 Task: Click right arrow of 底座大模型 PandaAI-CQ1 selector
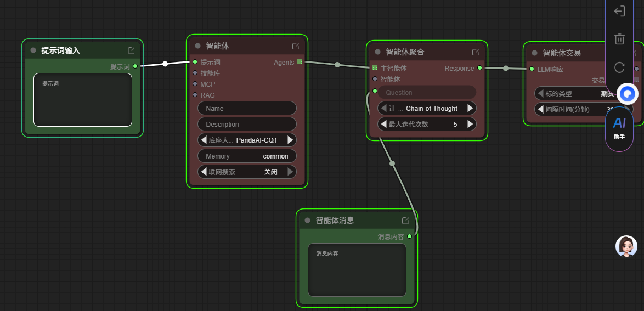pyautogui.click(x=290, y=140)
